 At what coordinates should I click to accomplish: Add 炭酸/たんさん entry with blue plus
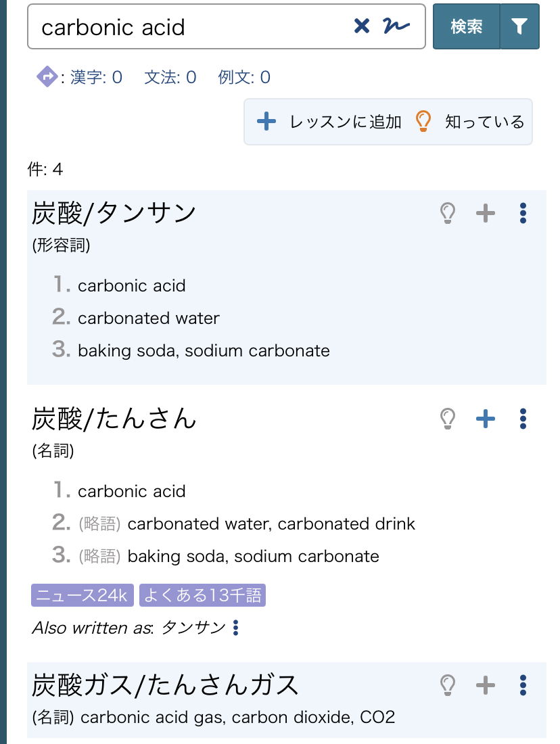coord(486,419)
